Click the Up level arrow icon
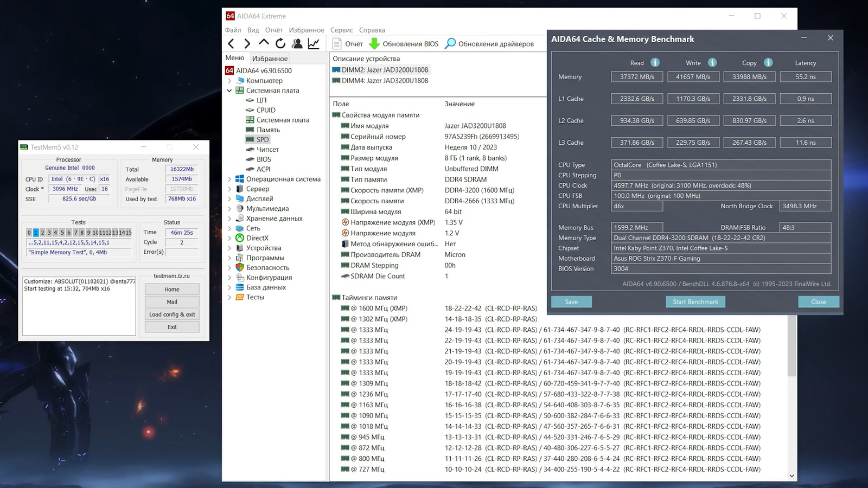 (264, 43)
